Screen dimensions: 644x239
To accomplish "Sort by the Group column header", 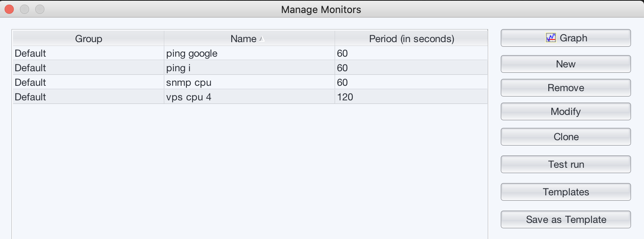I will pyautogui.click(x=88, y=39).
